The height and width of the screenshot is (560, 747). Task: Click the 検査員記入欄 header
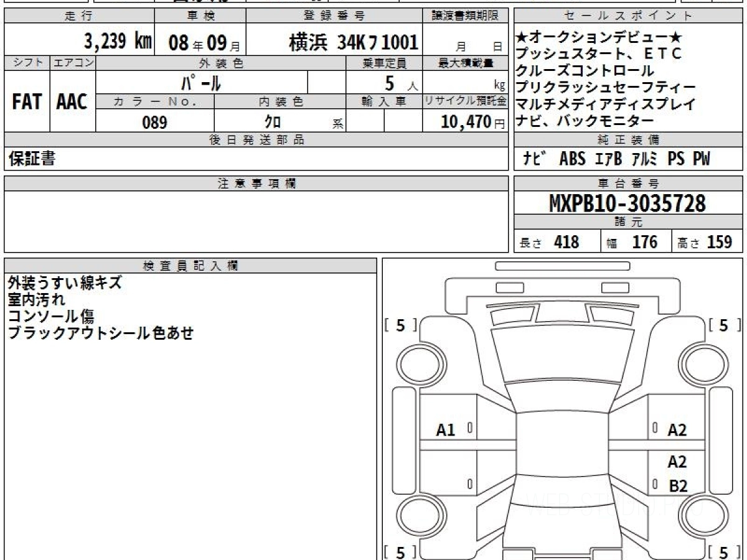190,265
